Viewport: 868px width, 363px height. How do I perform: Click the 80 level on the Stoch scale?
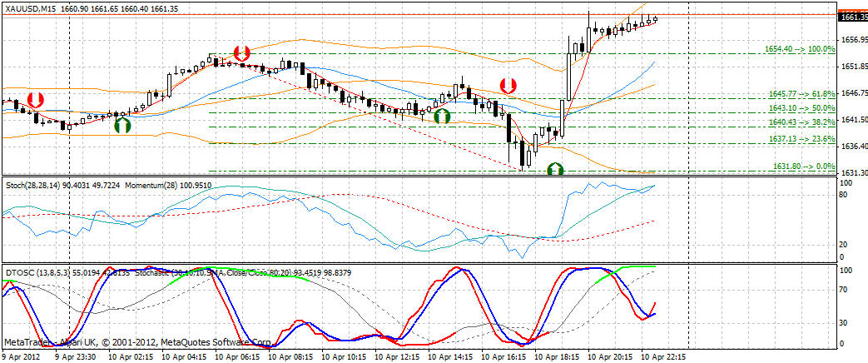click(844, 195)
